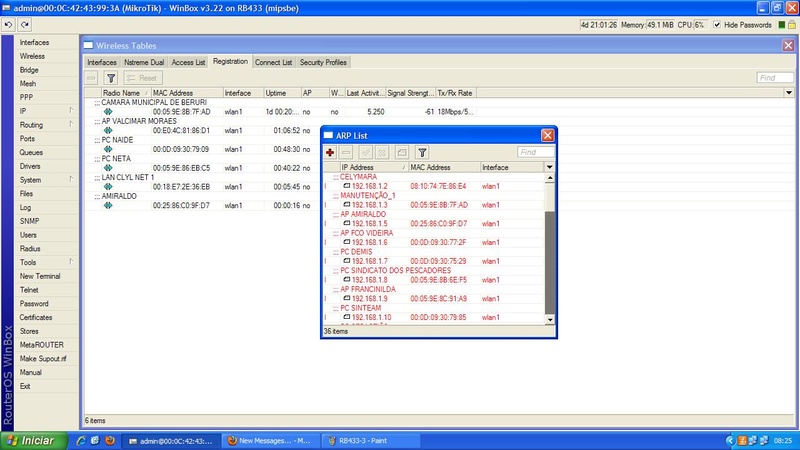Viewport: 800px width, 450px height.
Task: Switch to New Messages taskbar item
Action: (271, 441)
